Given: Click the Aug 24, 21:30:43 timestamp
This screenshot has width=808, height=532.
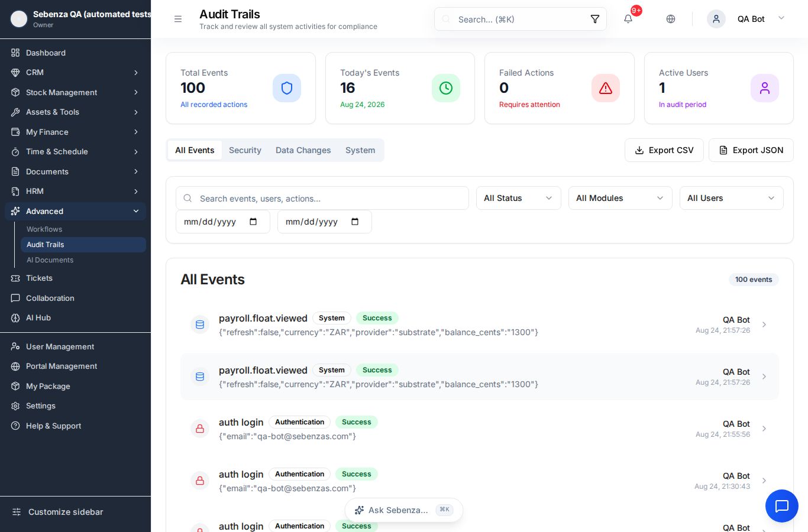Looking at the screenshot, I should [722, 486].
